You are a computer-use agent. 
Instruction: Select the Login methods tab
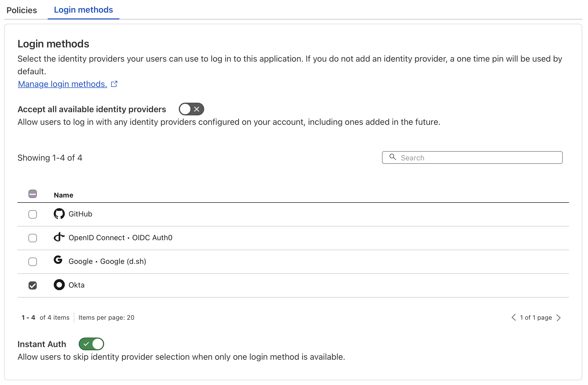(83, 10)
